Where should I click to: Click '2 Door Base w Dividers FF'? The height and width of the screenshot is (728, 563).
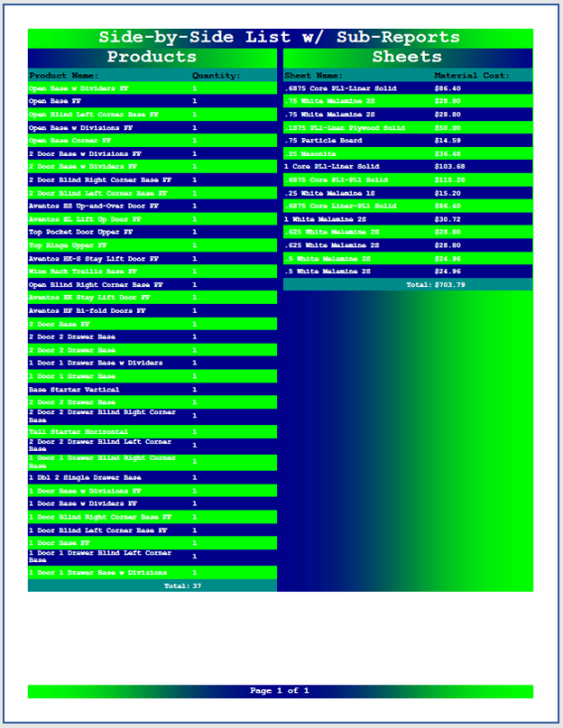point(83,166)
